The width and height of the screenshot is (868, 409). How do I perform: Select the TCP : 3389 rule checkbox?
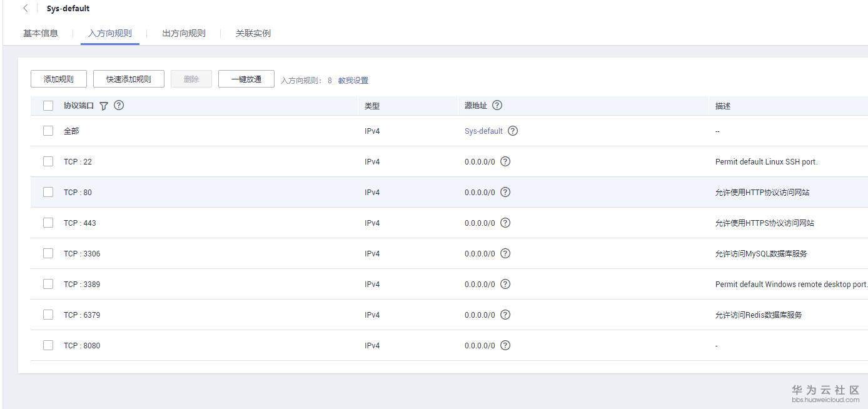[x=48, y=284]
